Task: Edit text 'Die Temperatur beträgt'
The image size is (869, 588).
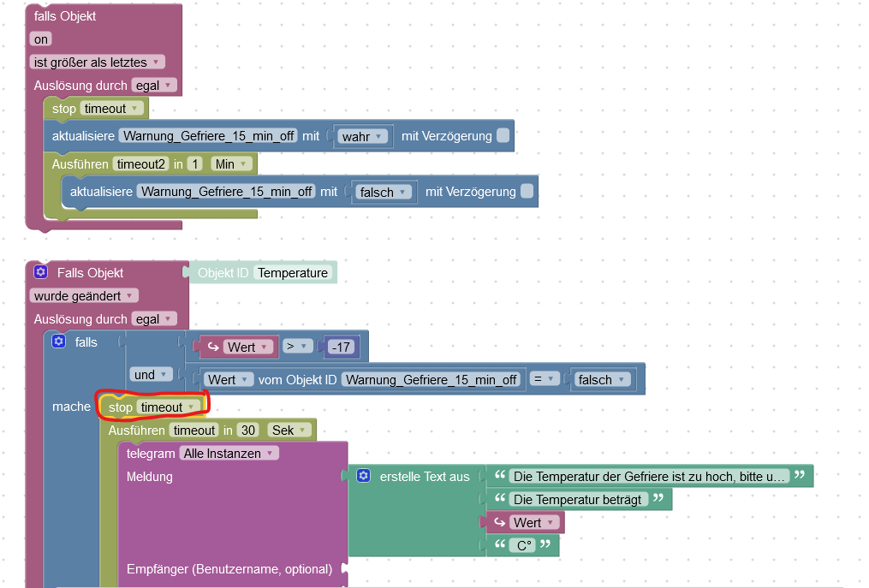Action: click(578, 499)
